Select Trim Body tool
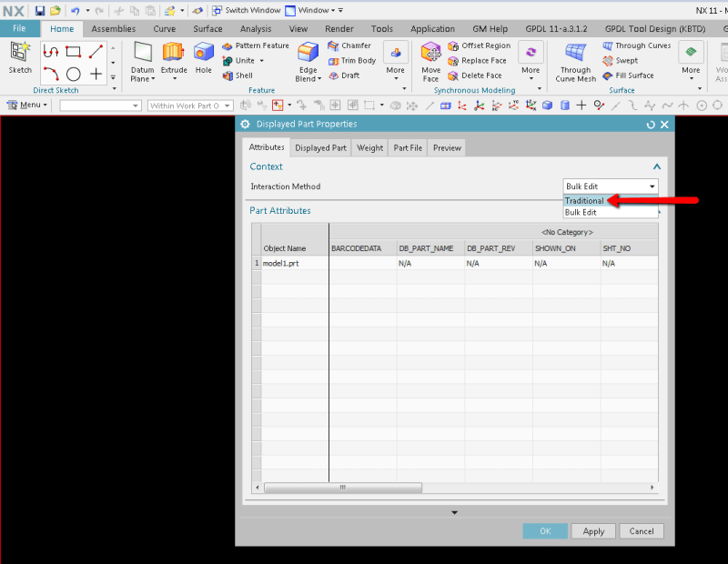 click(352, 60)
